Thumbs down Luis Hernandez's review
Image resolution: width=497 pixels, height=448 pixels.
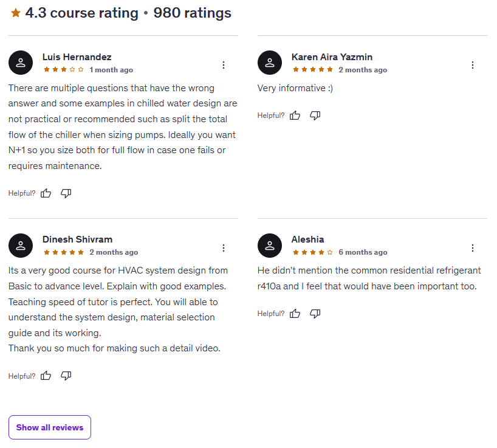click(x=66, y=193)
